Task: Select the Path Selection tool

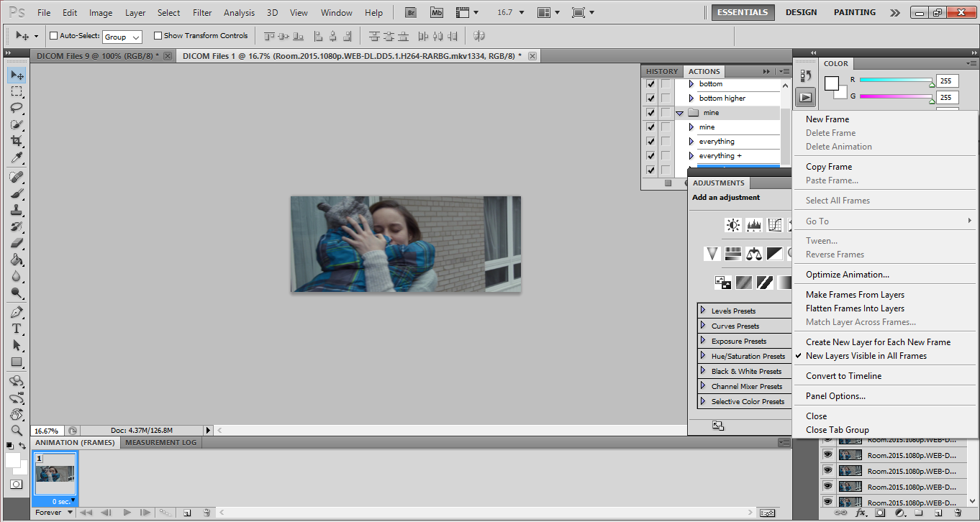Action: [17, 345]
